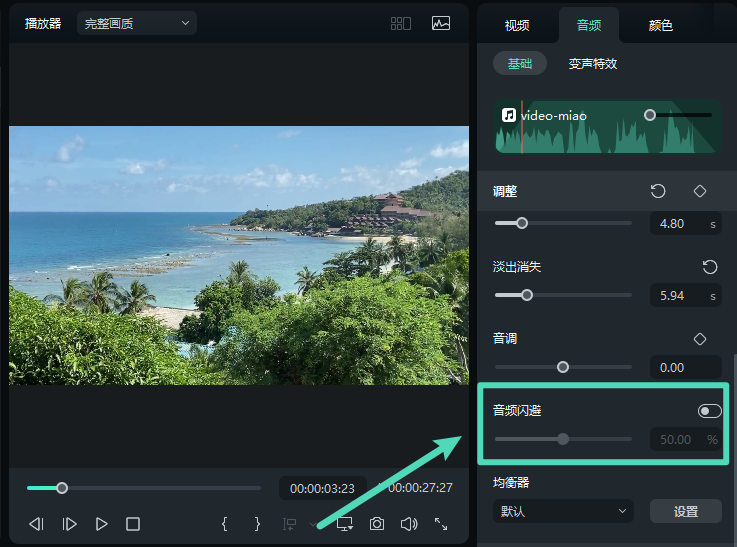Image resolution: width=737 pixels, height=547 pixels.
Task: Reset the 淡出消失 fade out value
Action: [710, 267]
